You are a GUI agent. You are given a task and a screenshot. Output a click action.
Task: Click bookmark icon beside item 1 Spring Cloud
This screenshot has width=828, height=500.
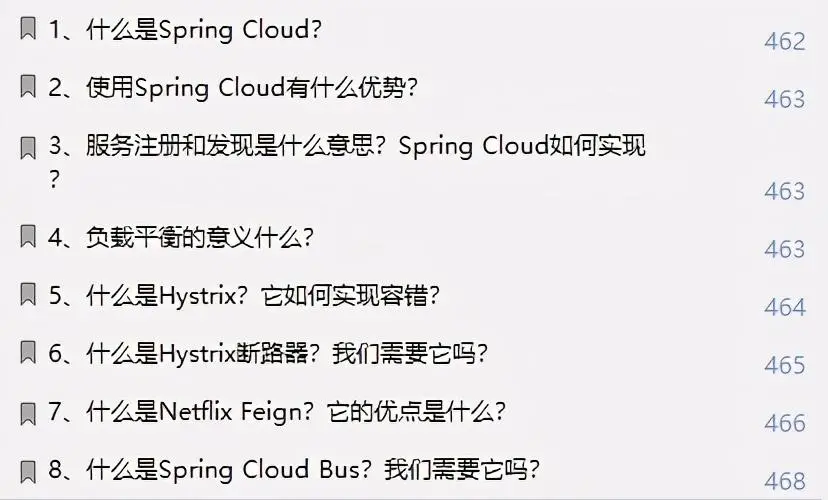pos(28,29)
